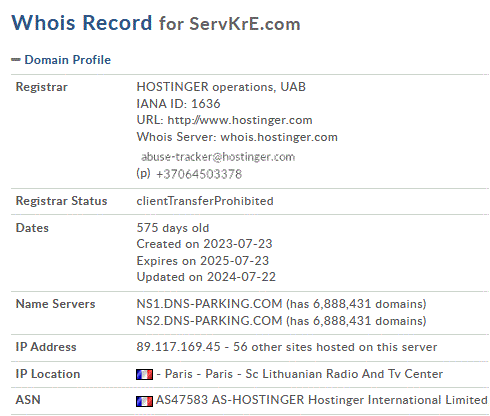Click the abuse-tracker@hostinger.com email
This screenshot has height=416, width=490.
(x=218, y=157)
